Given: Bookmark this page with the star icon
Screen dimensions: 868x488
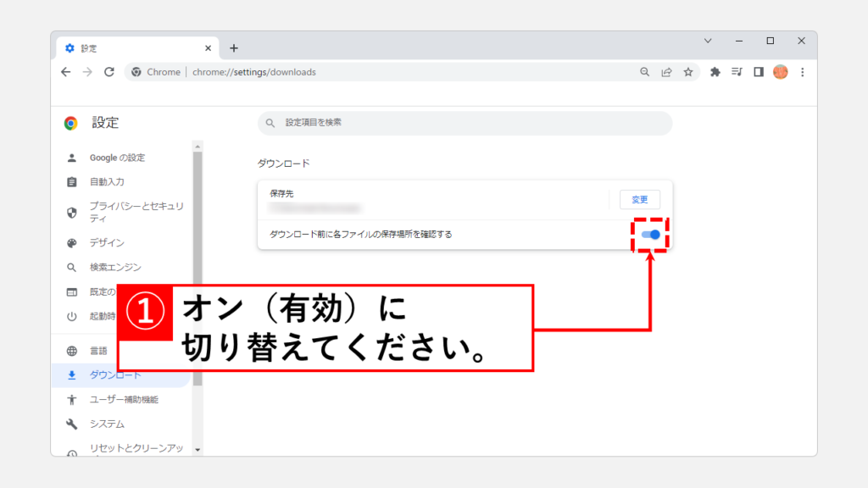Looking at the screenshot, I should tap(688, 72).
